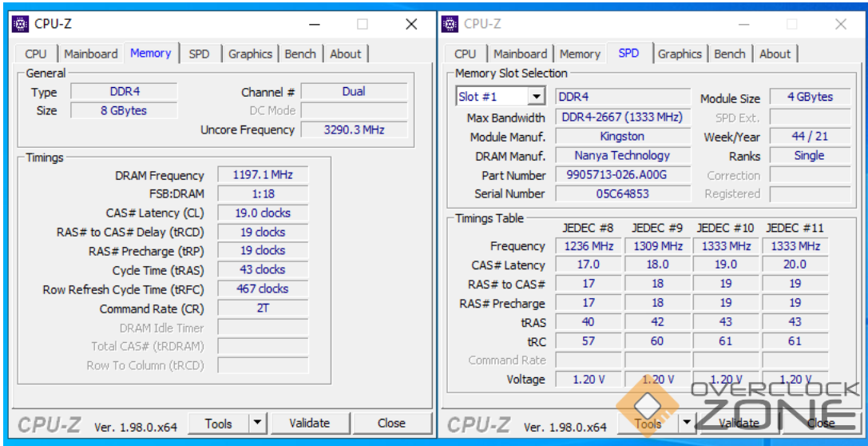Open the Mainboard tab in the left window

tap(90, 54)
